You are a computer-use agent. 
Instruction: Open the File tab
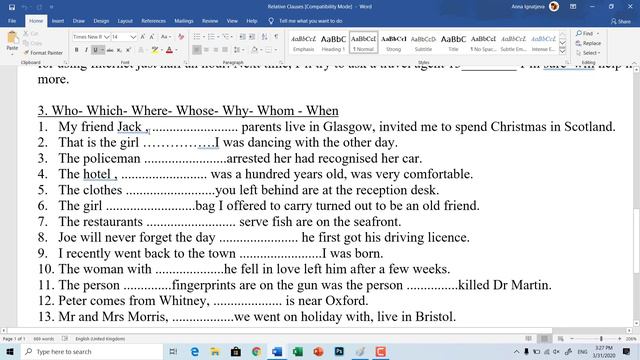coord(12,21)
